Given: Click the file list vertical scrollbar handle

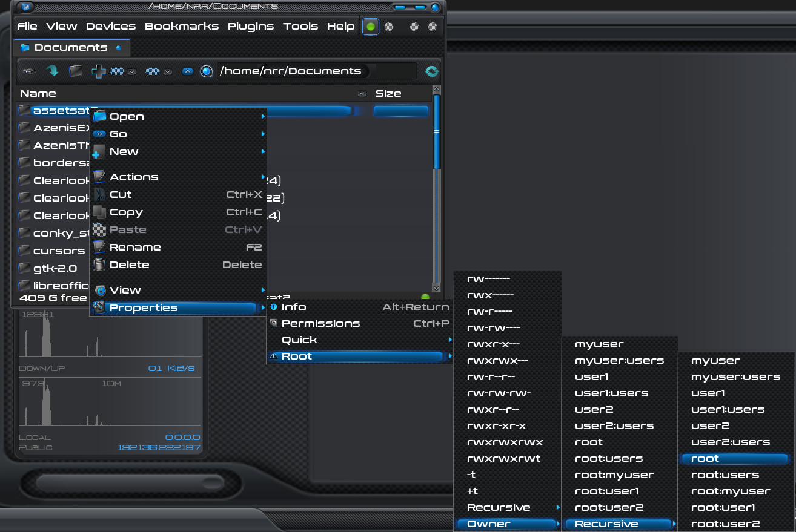Looking at the screenshot, I should pos(436,132).
